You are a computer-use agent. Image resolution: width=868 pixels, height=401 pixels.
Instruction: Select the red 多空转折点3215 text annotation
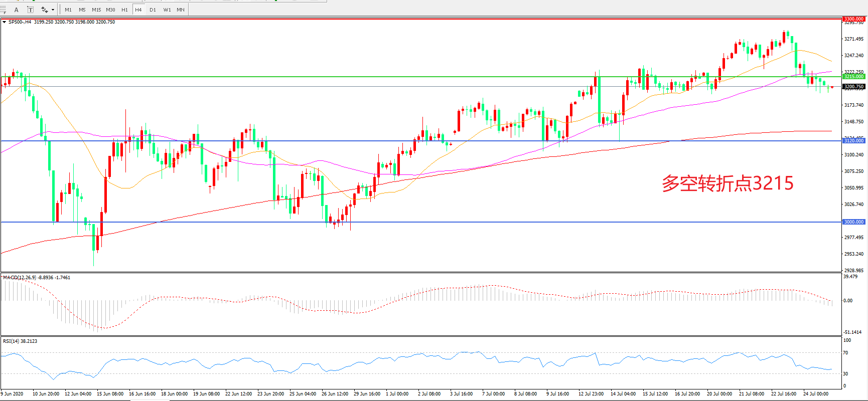tap(727, 183)
